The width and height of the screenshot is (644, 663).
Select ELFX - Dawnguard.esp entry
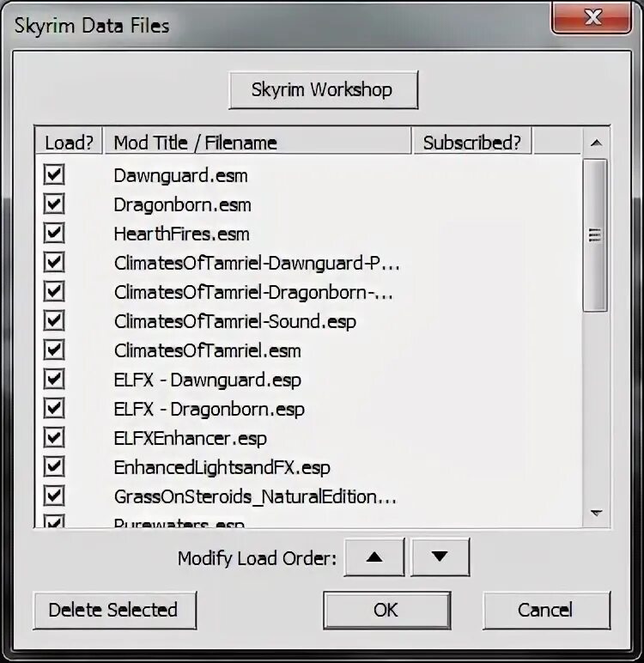coord(208,380)
